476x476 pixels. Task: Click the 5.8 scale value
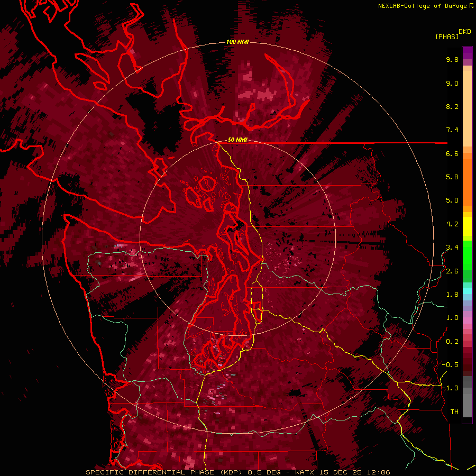[x=452, y=177]
